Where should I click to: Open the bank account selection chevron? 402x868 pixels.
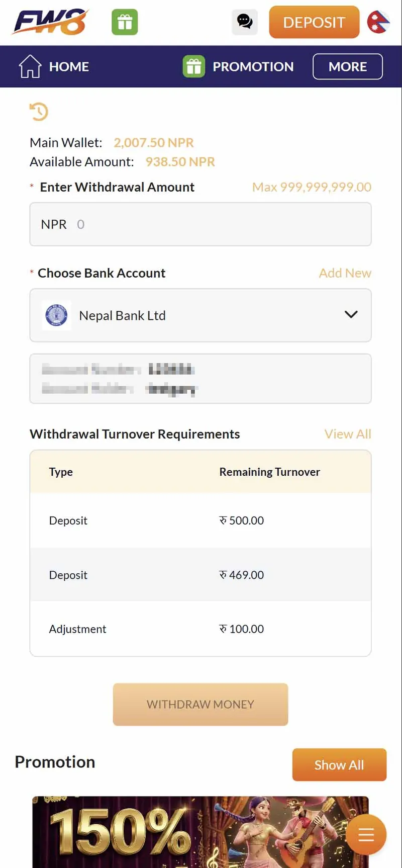tap(351, 315)
